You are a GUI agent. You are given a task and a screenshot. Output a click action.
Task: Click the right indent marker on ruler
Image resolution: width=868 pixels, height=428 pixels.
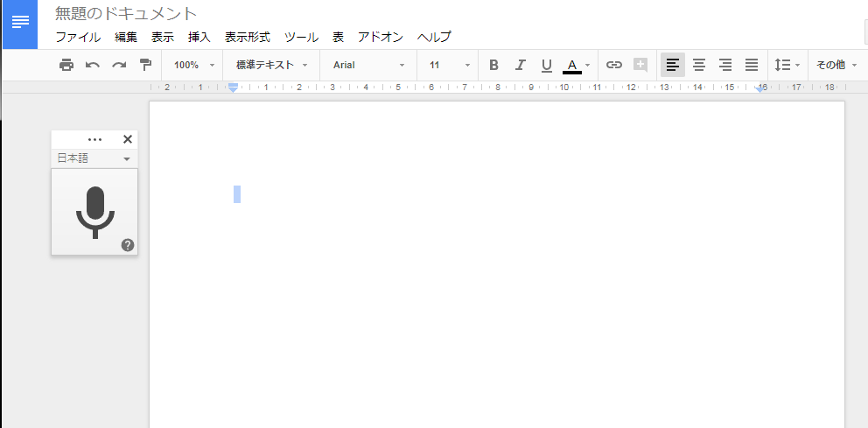click(x=761, y=88)
